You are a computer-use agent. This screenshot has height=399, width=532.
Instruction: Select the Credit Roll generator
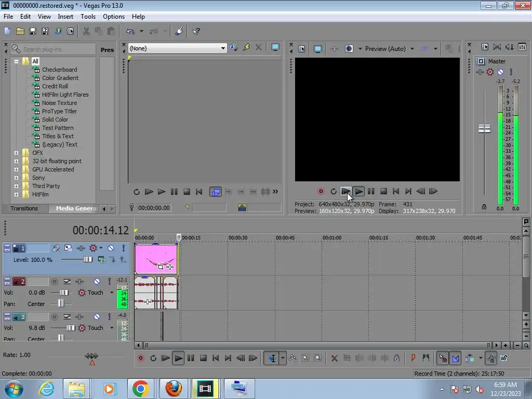pyautogui.click(x=55, y=86)
